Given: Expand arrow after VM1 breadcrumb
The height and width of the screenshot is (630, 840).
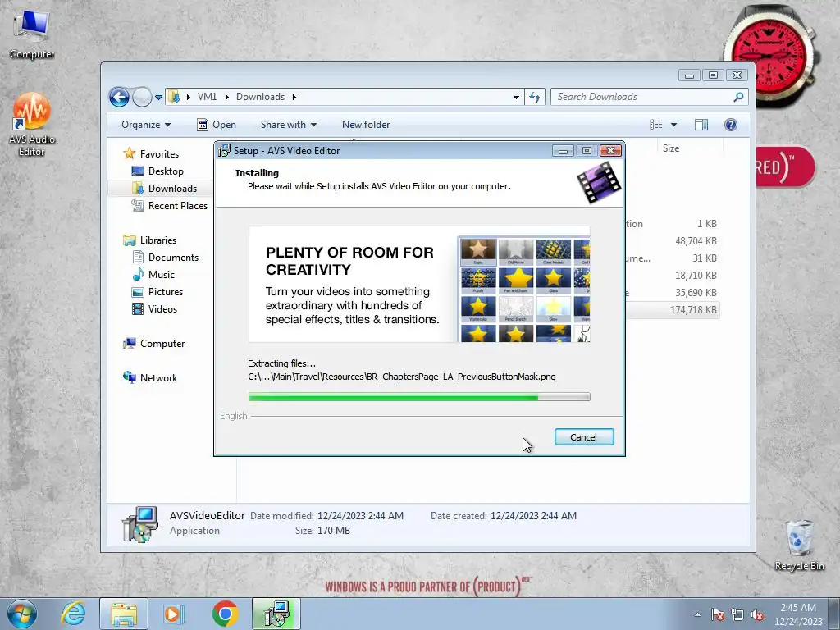Looking at the screenshot, I should pos(226,97).
